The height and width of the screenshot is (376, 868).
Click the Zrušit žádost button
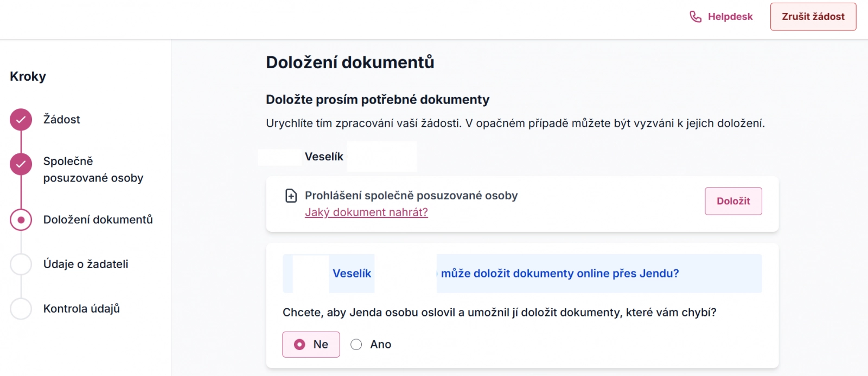click(813, 17)
